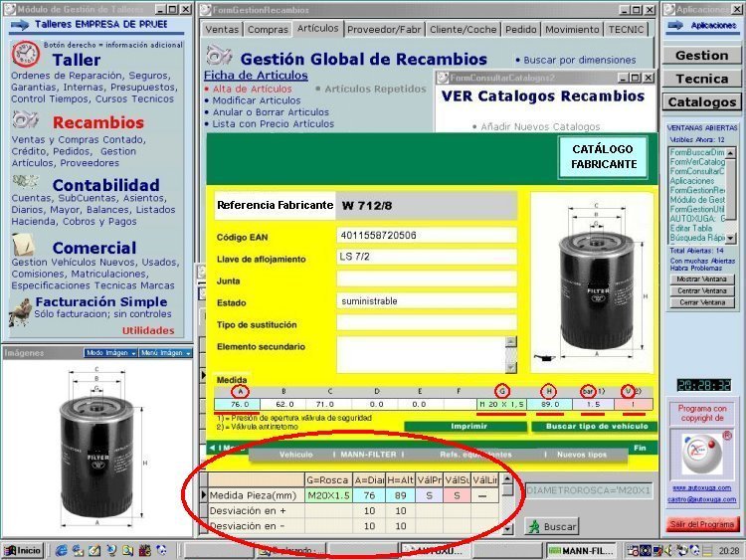
Task: Open the www.autoxuga.com link
Action: coord(702,488)
